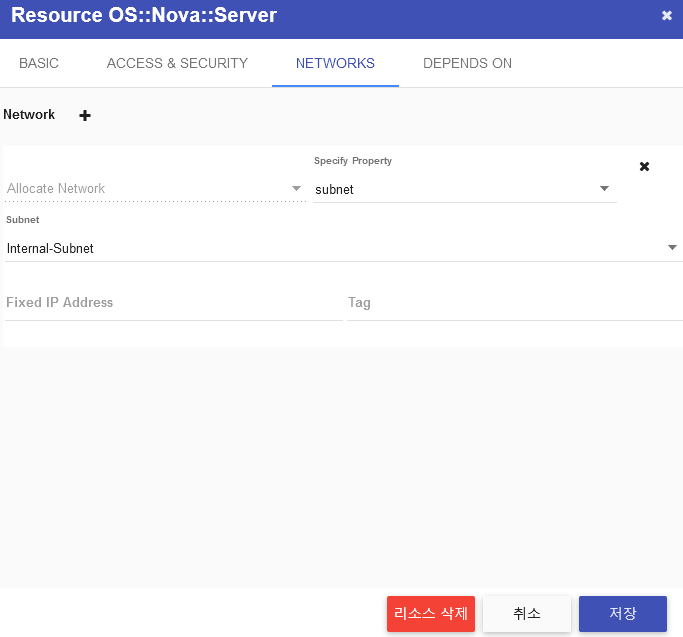Cancel with the 취소 button
This screenshot has height=637, width=683.
point(527,613)
